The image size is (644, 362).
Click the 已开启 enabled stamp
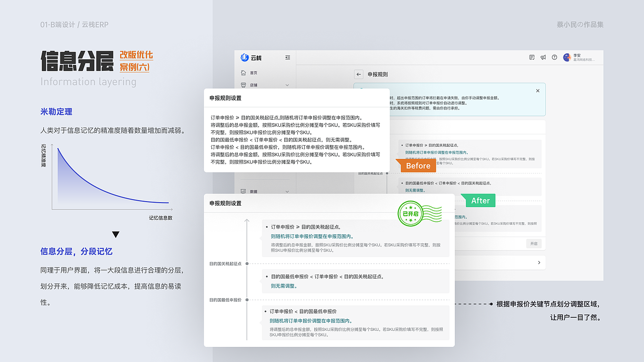click(x=419, y=214)
